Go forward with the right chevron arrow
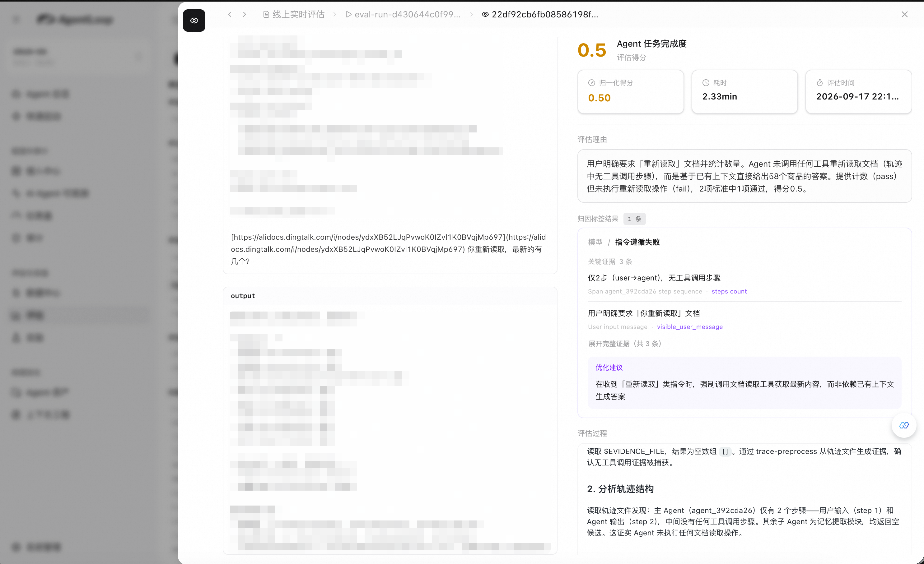The image size is (924, 564). (x=245, y=14)
